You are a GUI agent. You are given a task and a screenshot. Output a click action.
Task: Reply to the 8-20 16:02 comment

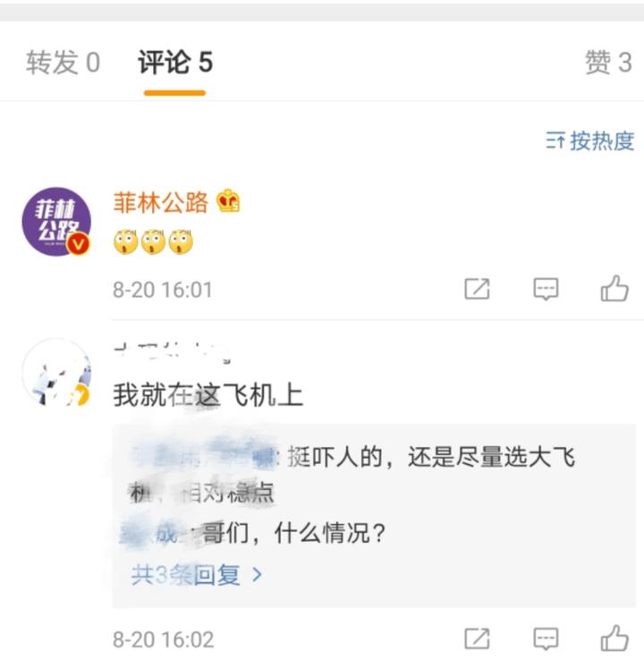tap(546, 638)
